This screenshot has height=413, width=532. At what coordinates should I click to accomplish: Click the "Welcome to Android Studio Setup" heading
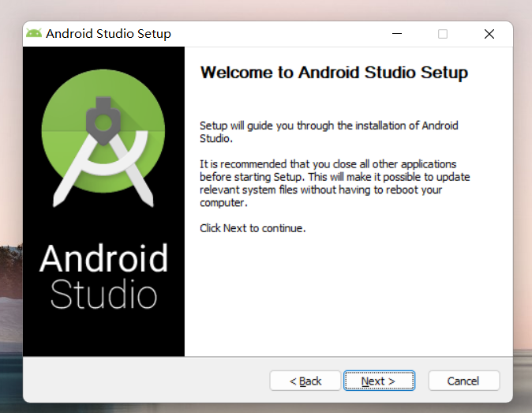click(334, 73)
